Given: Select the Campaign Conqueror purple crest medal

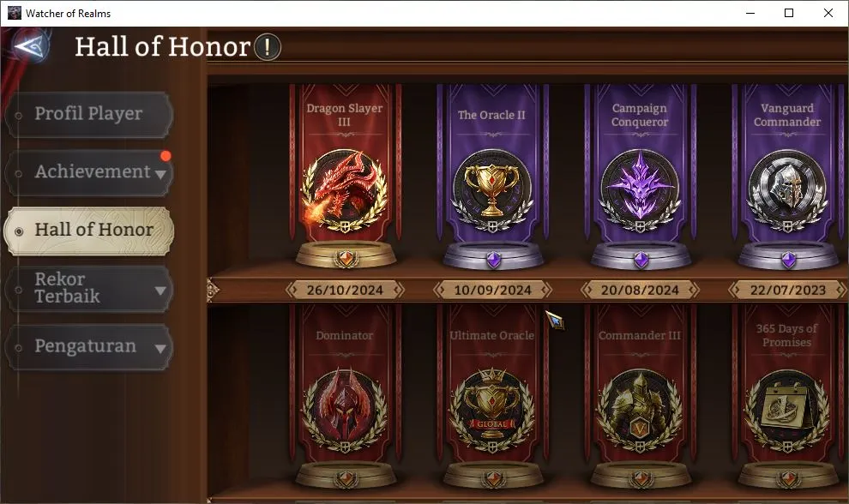Looking at the screenshot, I should pyautogui.click(x=640, y=191).
